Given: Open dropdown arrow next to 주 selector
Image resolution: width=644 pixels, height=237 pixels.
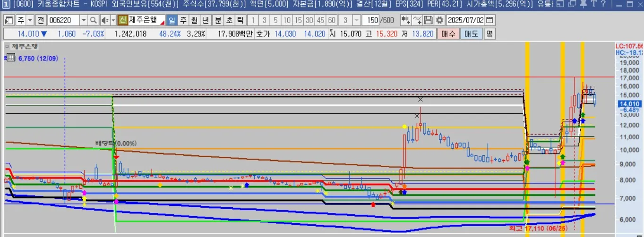Looking at the screenshot, I should click(x=30, y=21).
